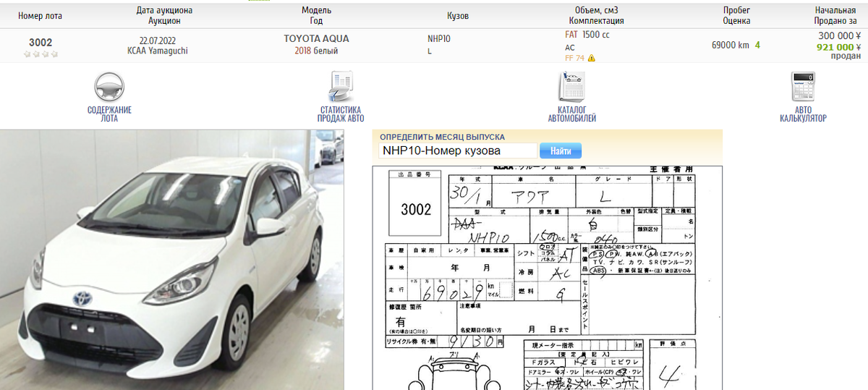Open the white Toyota Aqua photo
The image size is (868, 390).
(171, 260)
